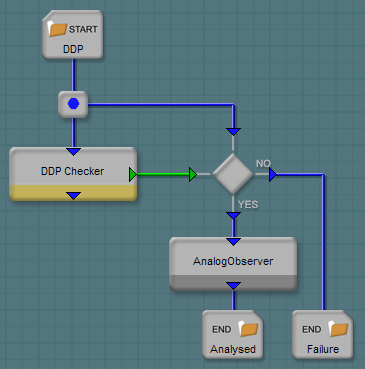
Task: Select the blue dot junction node
Action: (x=73, y=104)
